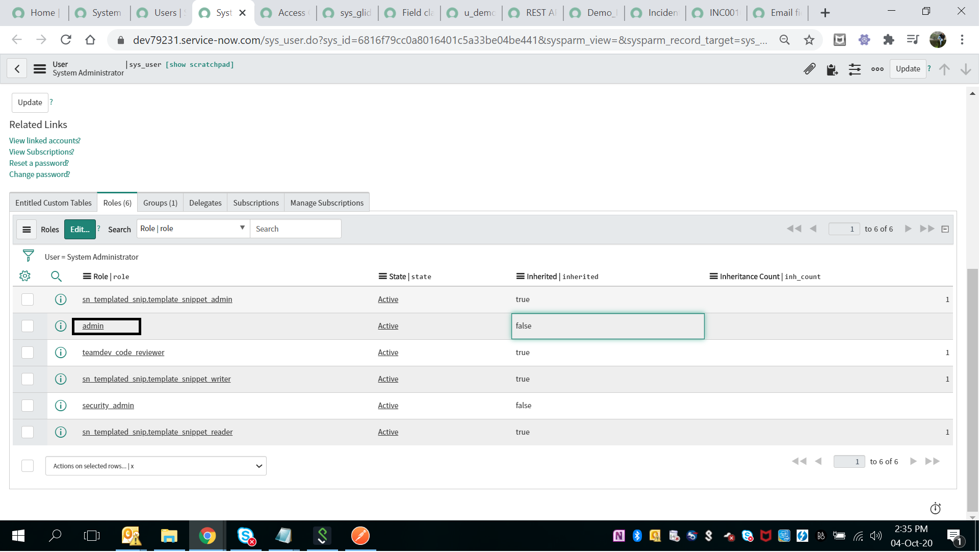Open the Change password link
Image resolution: width=980 pixels, height=552 pixels.
click(40, 174)
